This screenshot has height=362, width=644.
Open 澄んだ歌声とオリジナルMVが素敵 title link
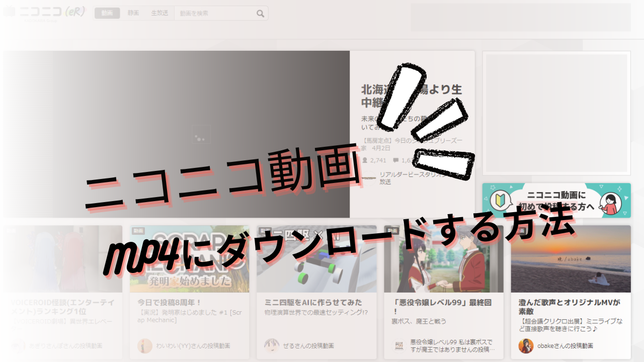(570, 307)
